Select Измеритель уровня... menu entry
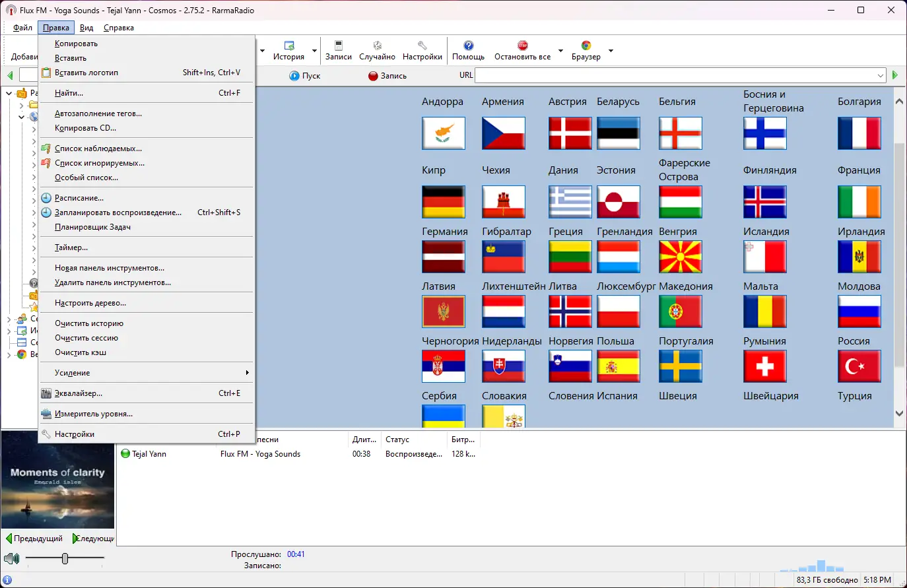This screenshot has height=588, width=907. tap(147, 414)
